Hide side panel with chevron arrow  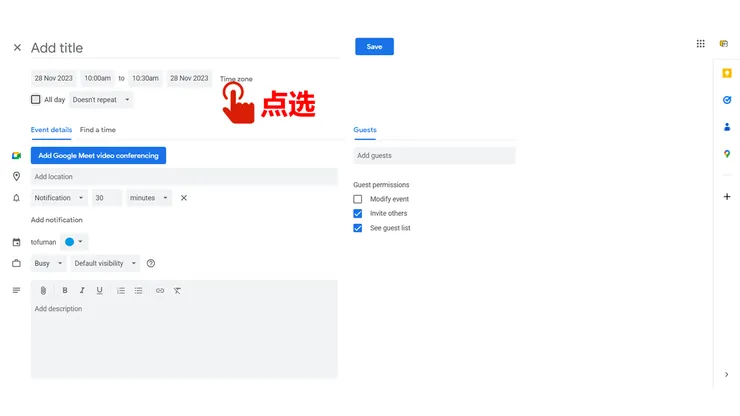coord(726,374)
